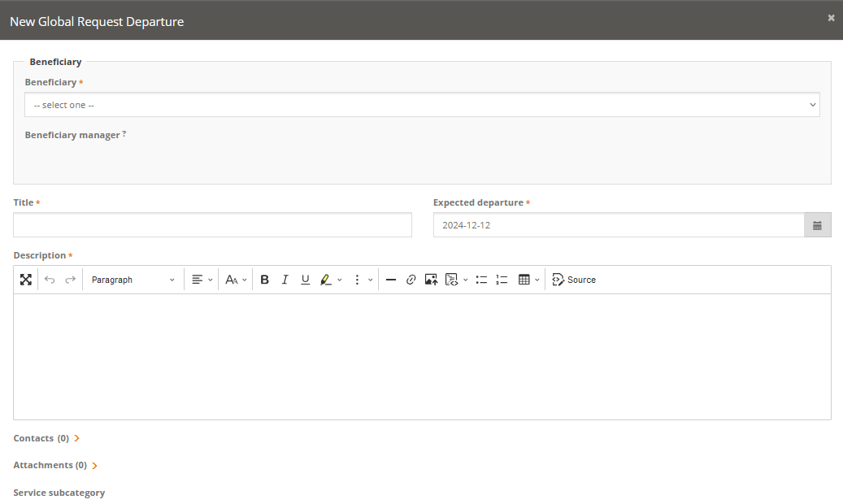Insert a numbered list
843x504 pixels.
(x=502, y=280)
